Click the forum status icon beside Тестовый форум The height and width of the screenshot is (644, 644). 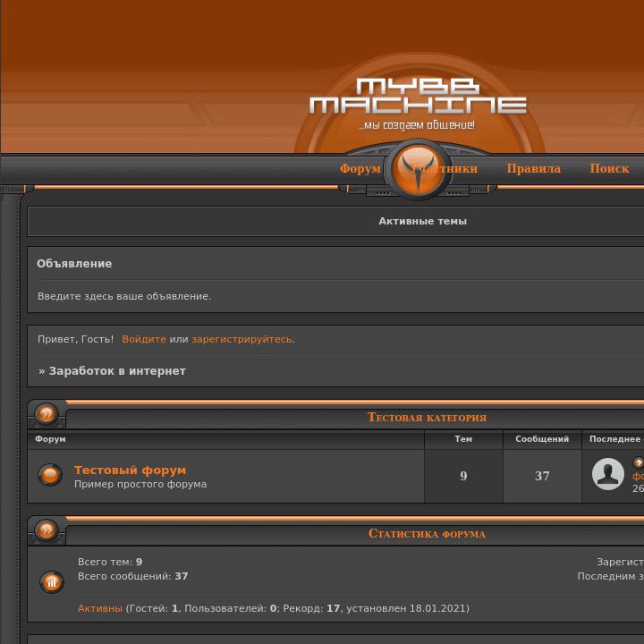50,475
